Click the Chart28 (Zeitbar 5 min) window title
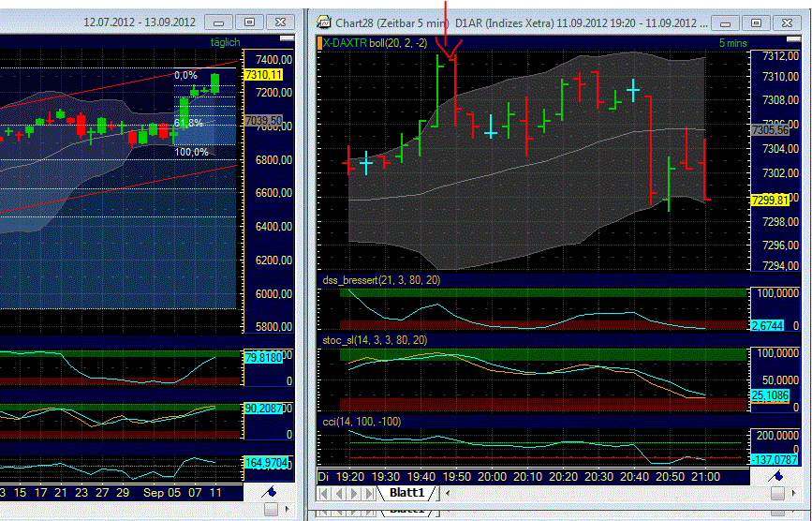 click(x=392, y=22)
